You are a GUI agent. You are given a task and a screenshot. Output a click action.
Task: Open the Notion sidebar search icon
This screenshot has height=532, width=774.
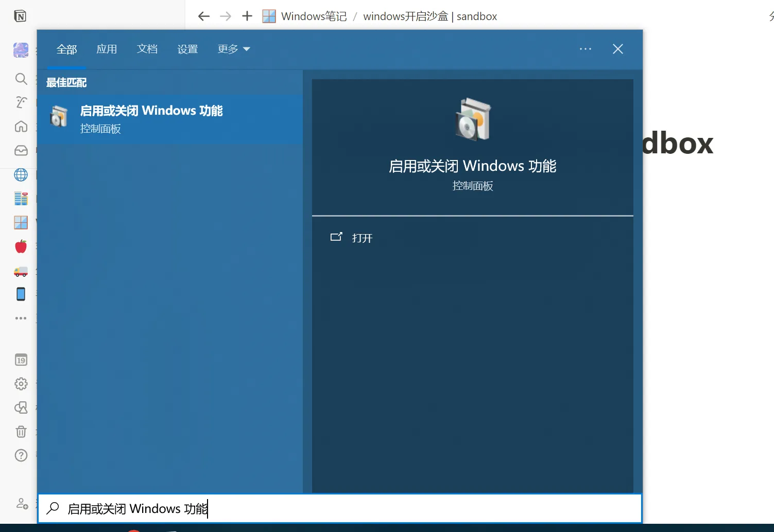click(x=21, y=79)
